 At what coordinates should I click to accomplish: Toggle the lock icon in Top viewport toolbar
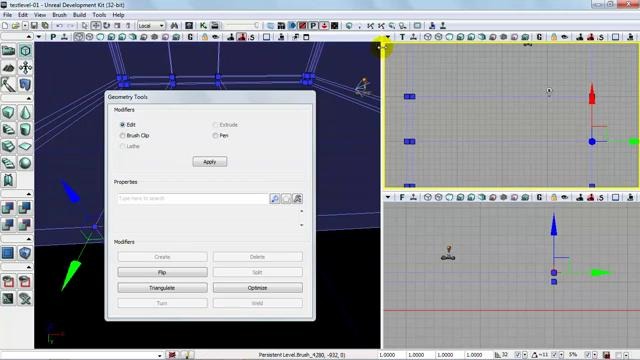point(554,37)
